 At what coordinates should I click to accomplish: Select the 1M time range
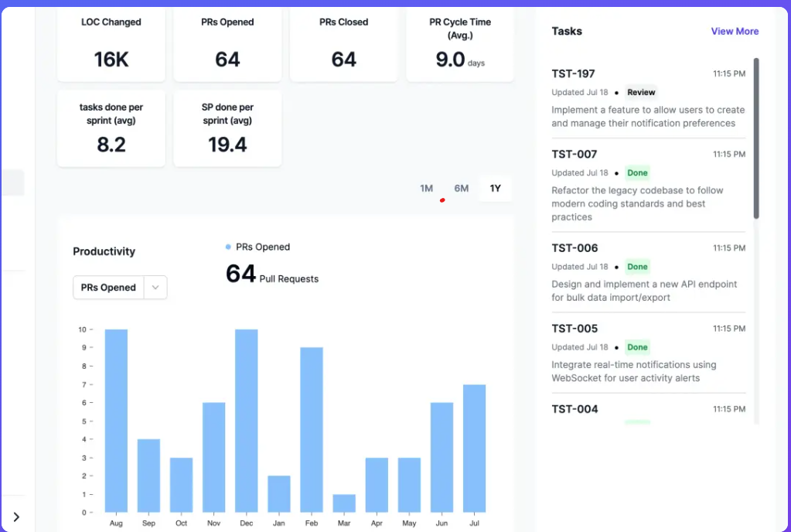pyautogui.click(x=426, y=188)
